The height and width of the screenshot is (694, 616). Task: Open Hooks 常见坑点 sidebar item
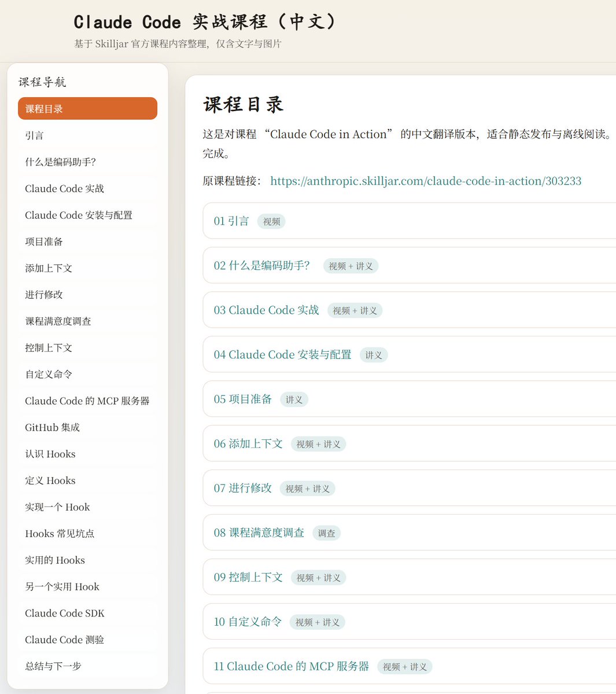[87, 533]
